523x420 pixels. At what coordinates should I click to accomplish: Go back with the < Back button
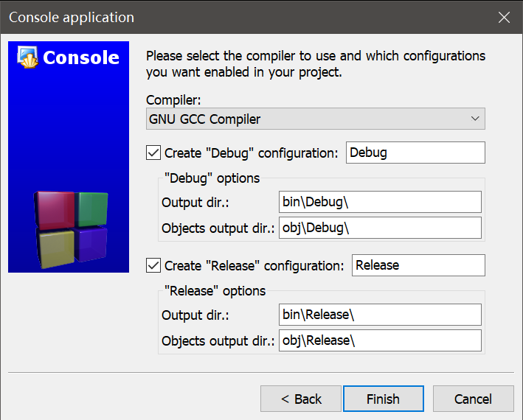tap(301, 399)
